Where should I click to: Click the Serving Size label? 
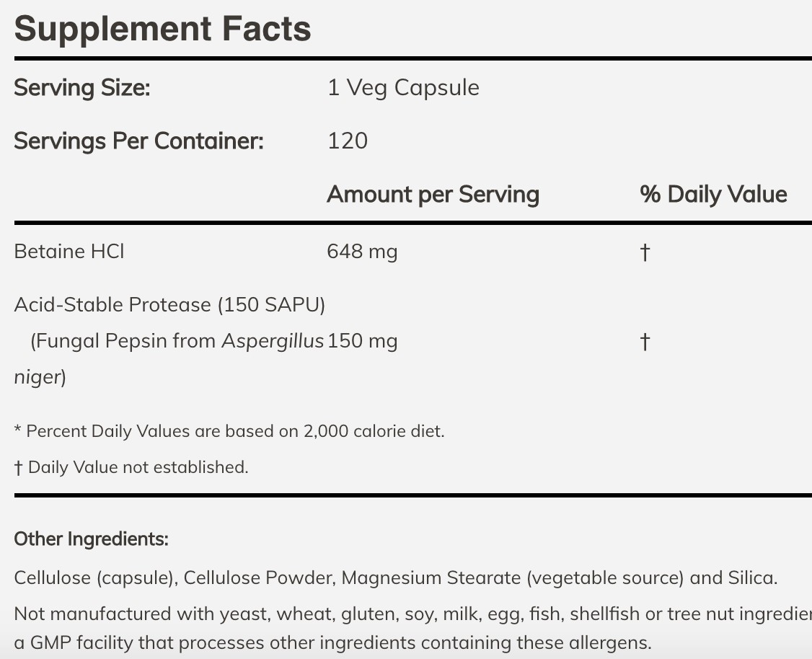(x=82, y=88)
